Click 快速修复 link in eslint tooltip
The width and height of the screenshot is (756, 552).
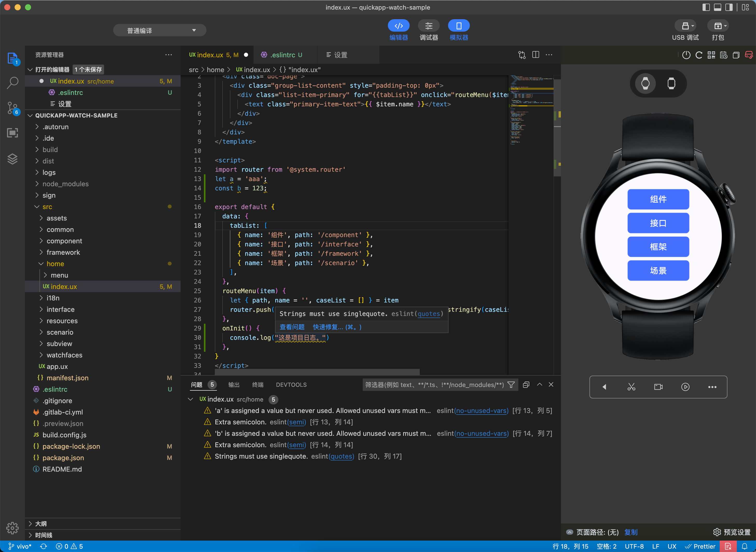(337, 327)
